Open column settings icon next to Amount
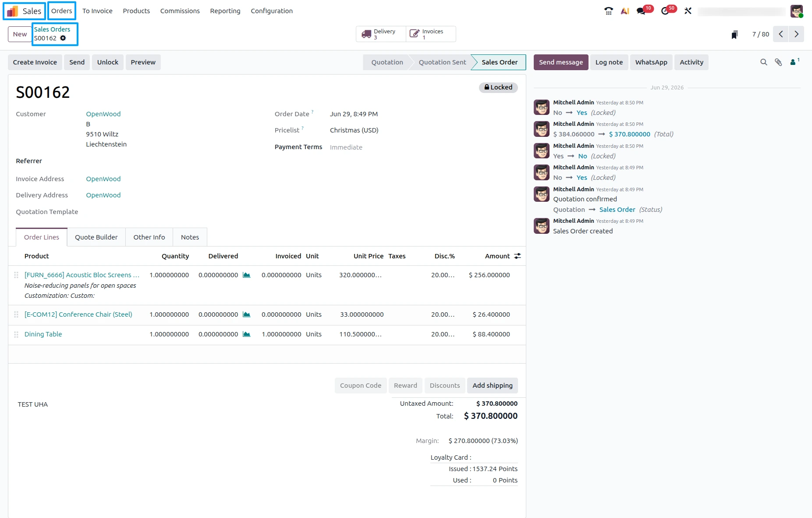The image size is (812, 518). pos(518,256)
